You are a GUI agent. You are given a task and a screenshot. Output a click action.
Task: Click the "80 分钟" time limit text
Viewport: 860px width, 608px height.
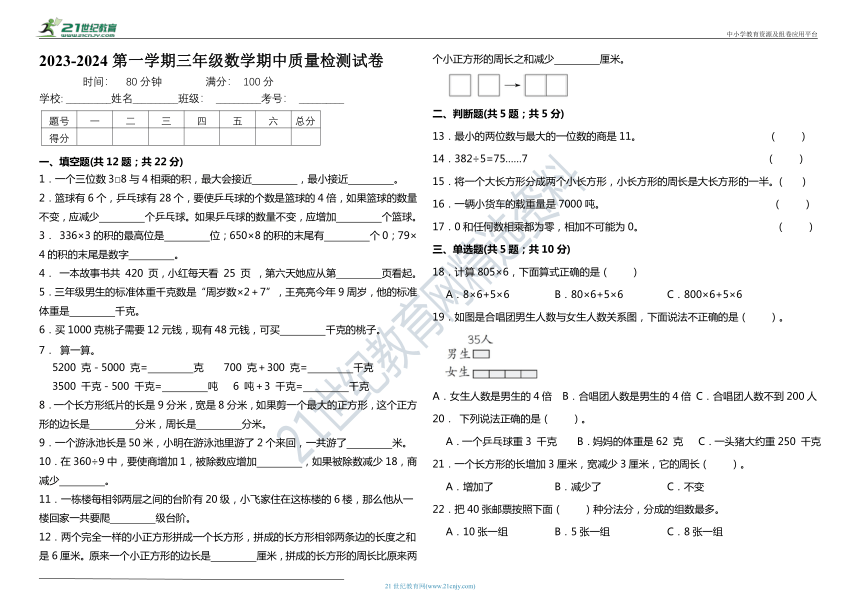pos(144,82)
